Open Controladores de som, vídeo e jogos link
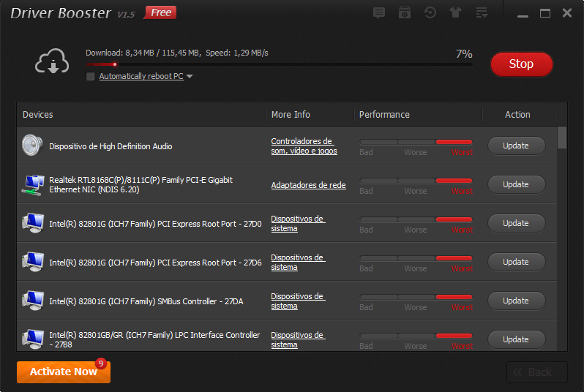This screenshot has width=584, height=392. point(304,146)
